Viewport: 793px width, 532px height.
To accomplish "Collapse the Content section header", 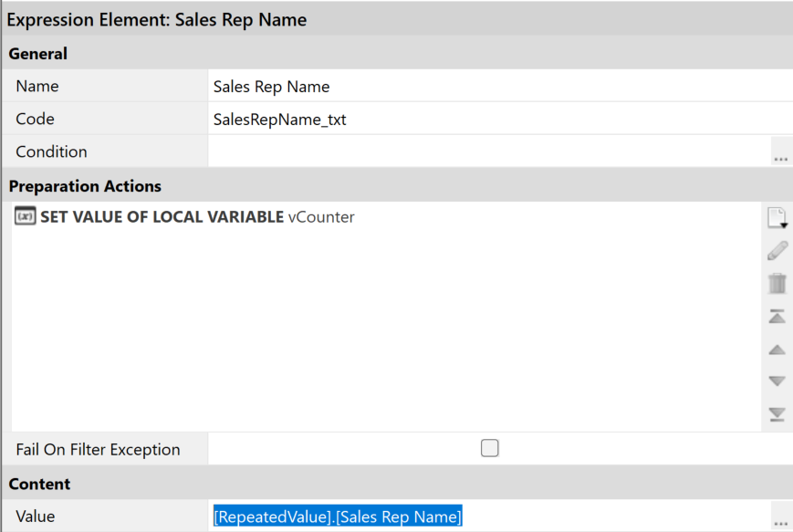I will tap(39, 484).
